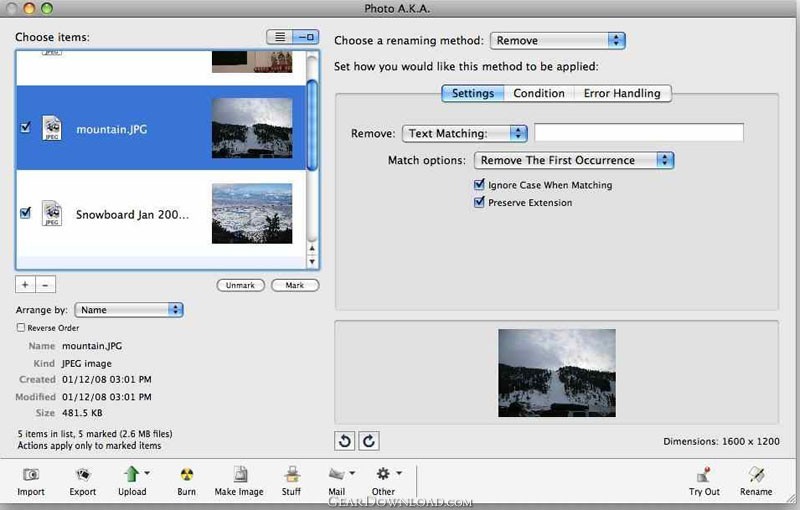Switch to the Error Handling tab
Image resolution: width=800 pixels, height=510 pixels.
(622, 93)
